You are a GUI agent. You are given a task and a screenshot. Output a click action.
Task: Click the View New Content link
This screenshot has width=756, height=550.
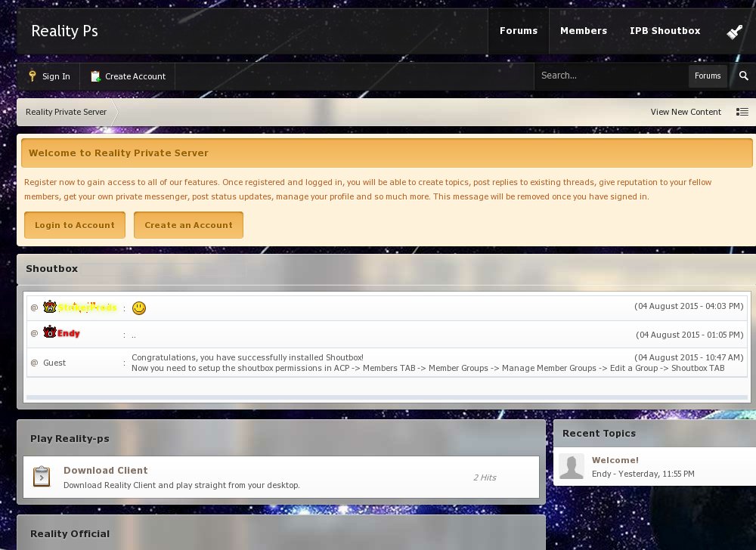(685, 112)
